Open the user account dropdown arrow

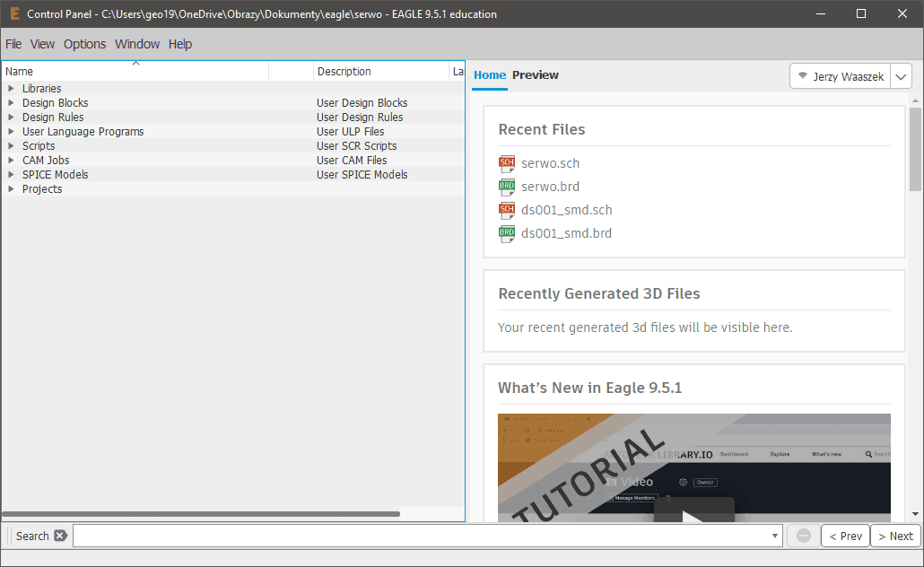pyautogui.click(x=902, y=76)
